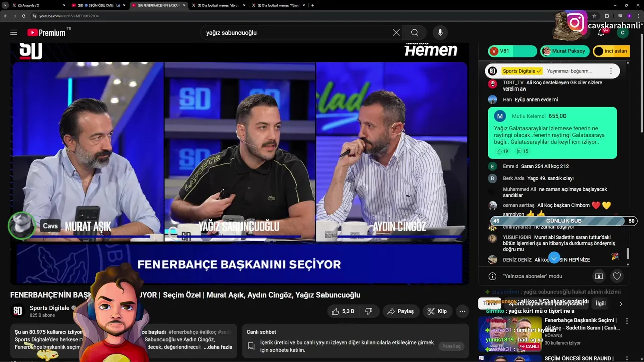Image resolution: width=644 pixels, height=362 pixels.
Task: Click the video title text
Action: pos(185,295)
